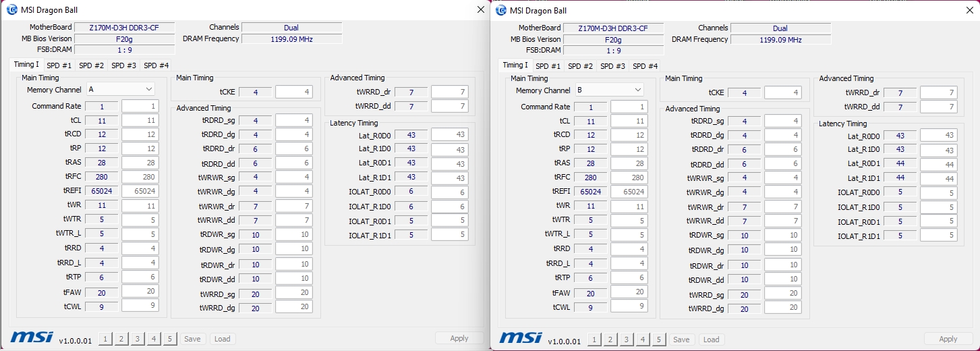Image resolution: width=980 pixels, height=351 pixels.
Task: Open the Memory Channel A dropdown in left window
Action: [x=120, y=89]
